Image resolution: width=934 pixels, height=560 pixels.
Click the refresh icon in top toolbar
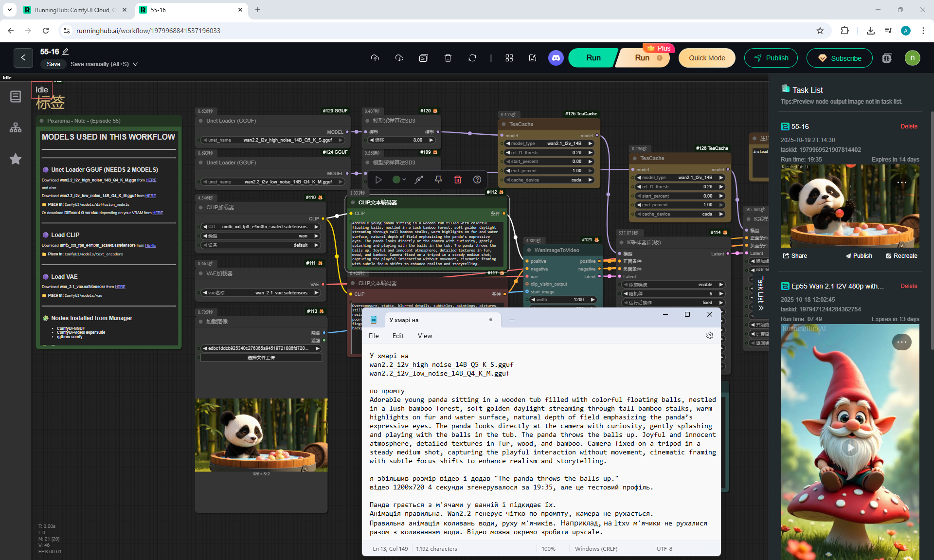coord(472,58)
